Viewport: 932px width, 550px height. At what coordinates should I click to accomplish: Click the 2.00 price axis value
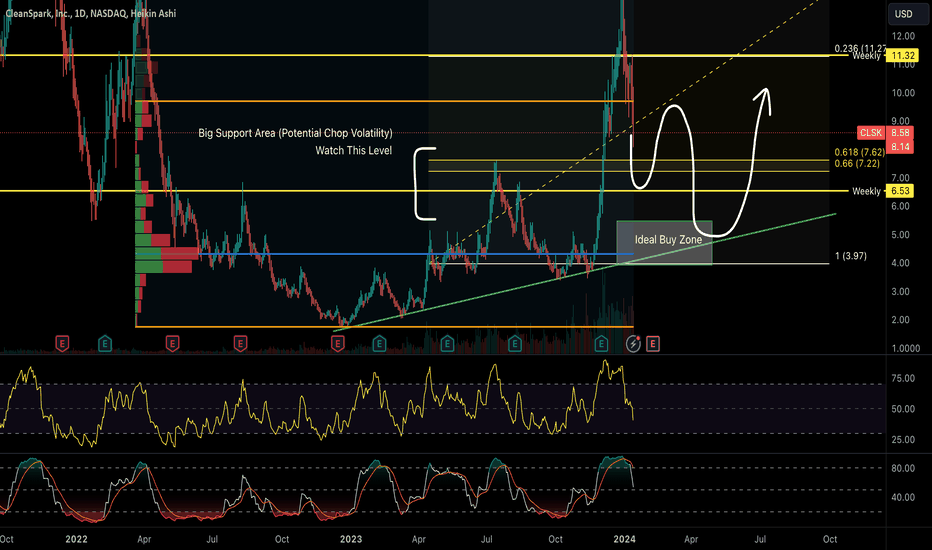(901, 320)
